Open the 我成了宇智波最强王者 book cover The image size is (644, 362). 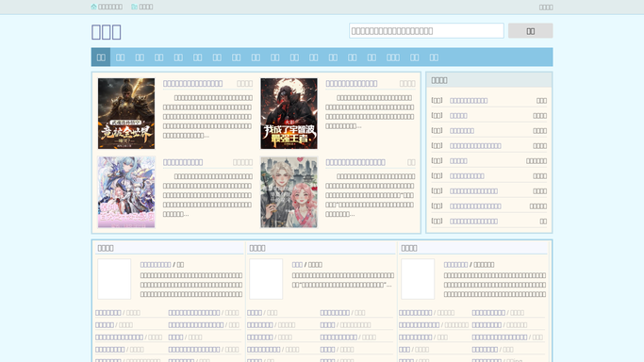[x=289, y=113]
